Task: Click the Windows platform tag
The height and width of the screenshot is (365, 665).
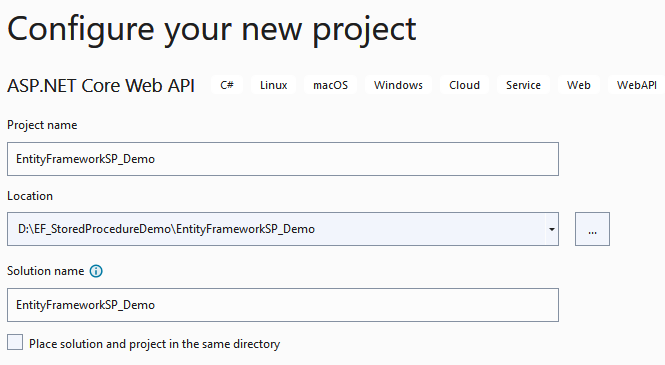Action: pyautogui.click(x=398, y=85)
